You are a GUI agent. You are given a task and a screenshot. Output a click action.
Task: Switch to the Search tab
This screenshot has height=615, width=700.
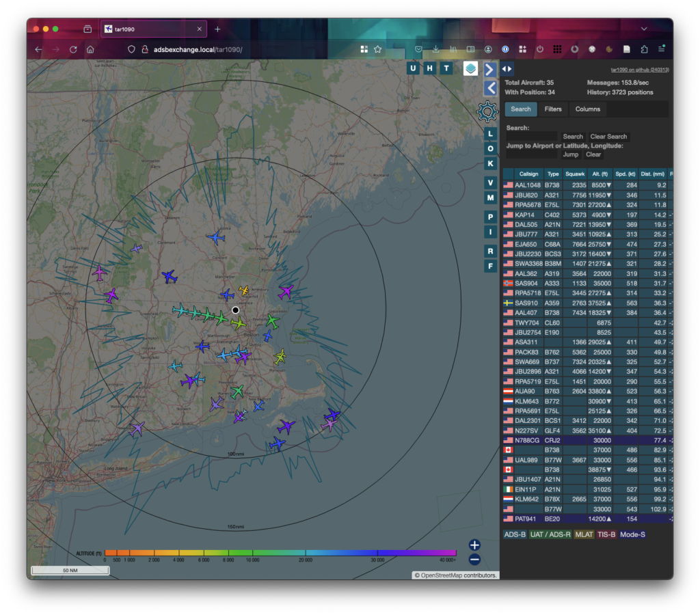pos(520,109)
